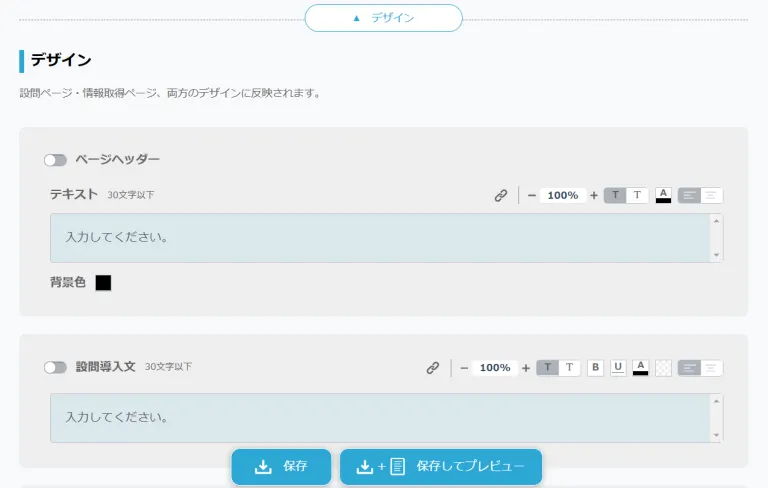Viewport: 768px width, 488px height.
Task: Toggle the ページヘッダー switch
Action: pyautogui.click(x=55, y=160)
